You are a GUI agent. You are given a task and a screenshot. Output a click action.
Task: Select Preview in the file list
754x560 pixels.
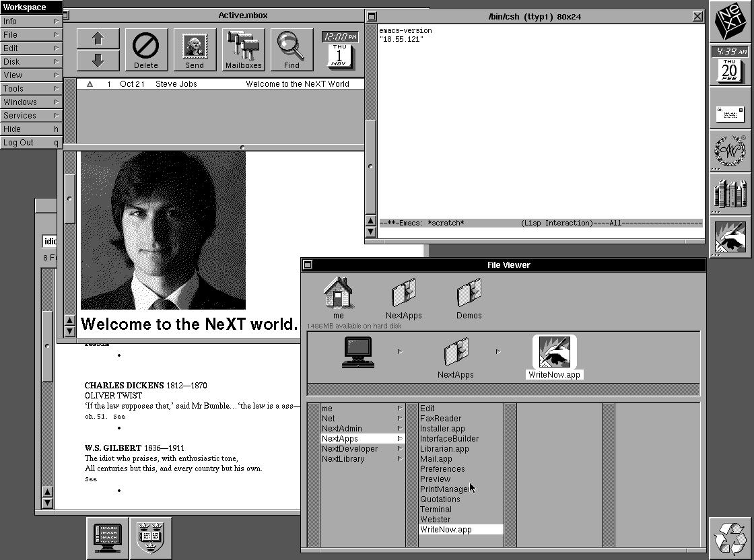pyautogui.click(x=461, y=479)
